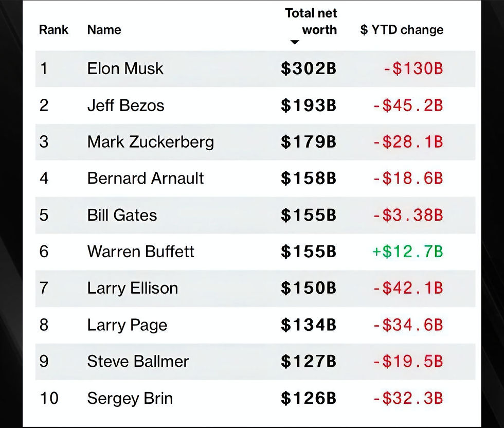Click rank number 10 in the table
The height and width of the screenshot is (428, 504).
(x=49, y=398)
